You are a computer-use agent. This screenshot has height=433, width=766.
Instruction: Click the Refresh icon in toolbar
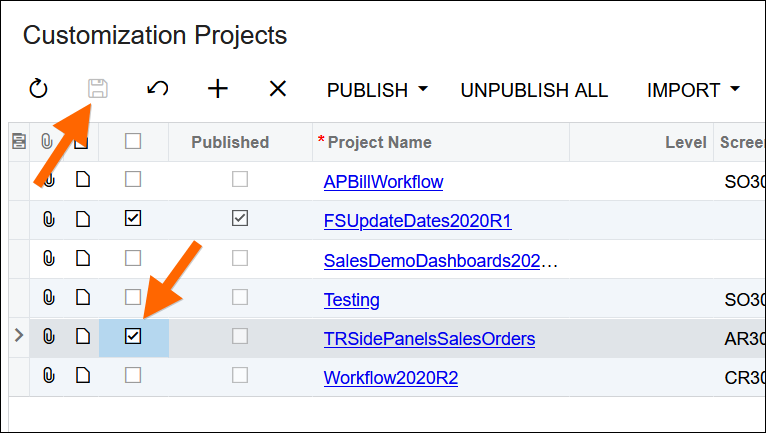[x=38, y=90]
